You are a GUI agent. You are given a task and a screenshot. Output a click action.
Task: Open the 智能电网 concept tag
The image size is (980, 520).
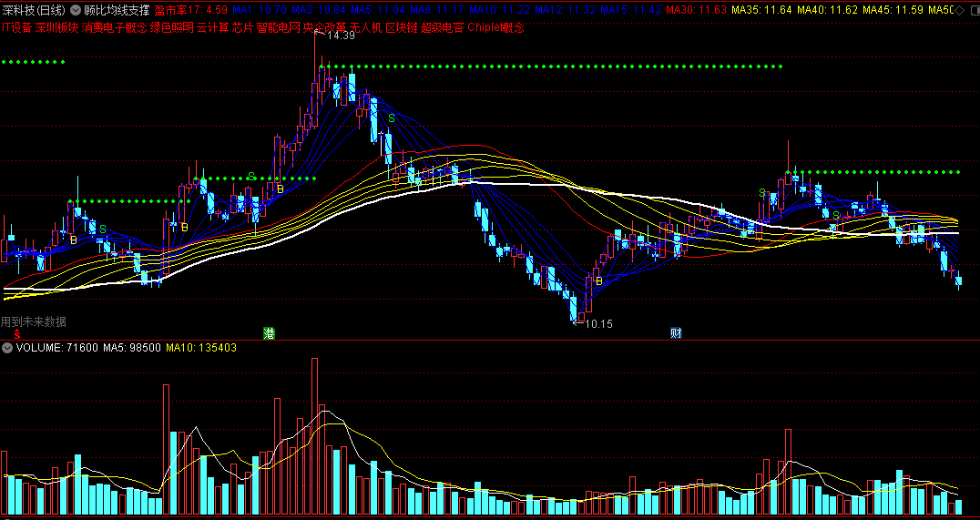278,27
